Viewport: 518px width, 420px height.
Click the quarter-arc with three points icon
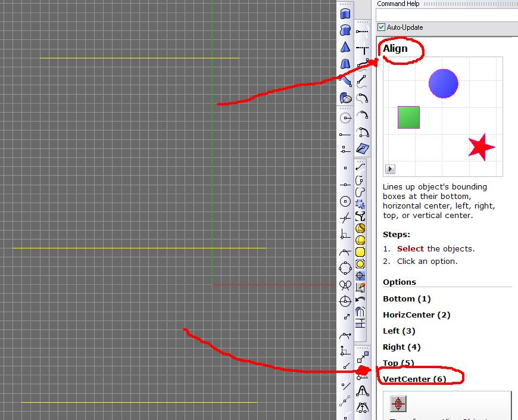point(363,132)
